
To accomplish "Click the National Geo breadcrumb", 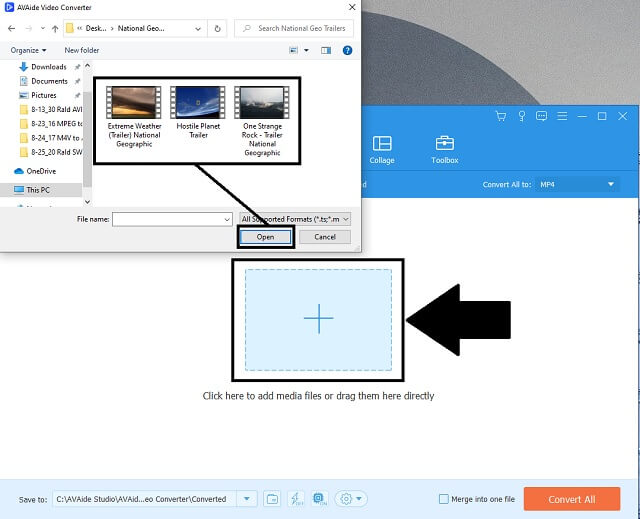I will coord(141,29).
